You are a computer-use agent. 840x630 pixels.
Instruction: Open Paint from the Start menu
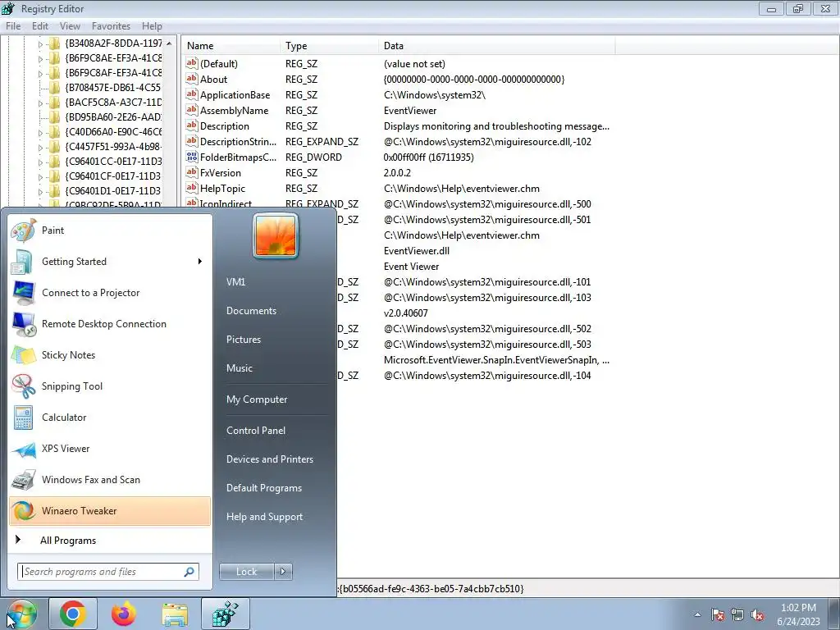pyautogui.click(x=110, y=231)
